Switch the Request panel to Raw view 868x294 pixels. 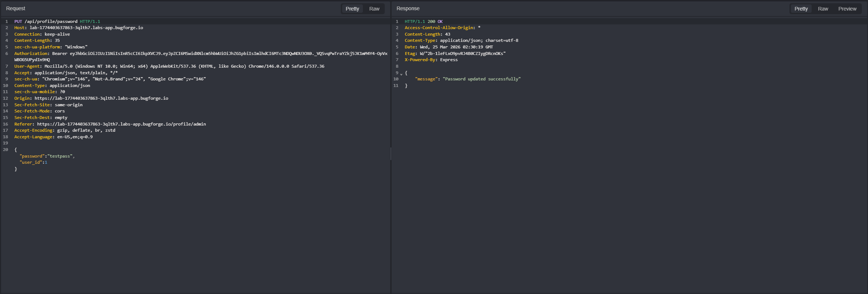coord(374,9)
